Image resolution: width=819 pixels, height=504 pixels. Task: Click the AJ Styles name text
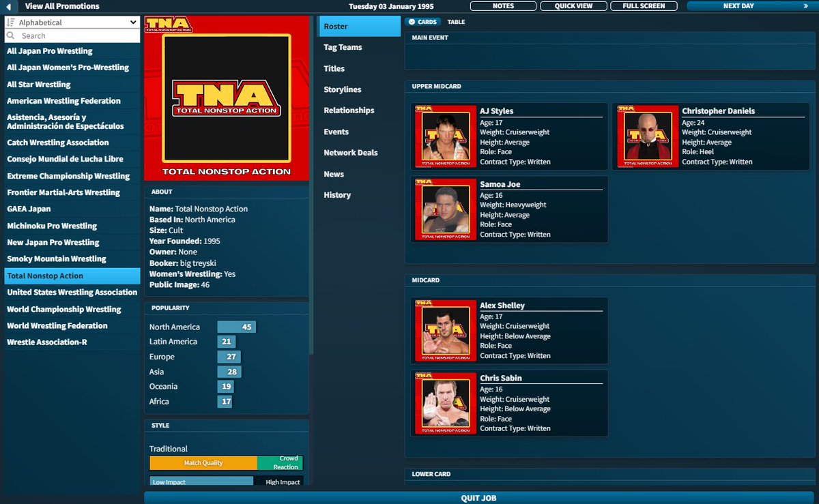click(497, 111)
